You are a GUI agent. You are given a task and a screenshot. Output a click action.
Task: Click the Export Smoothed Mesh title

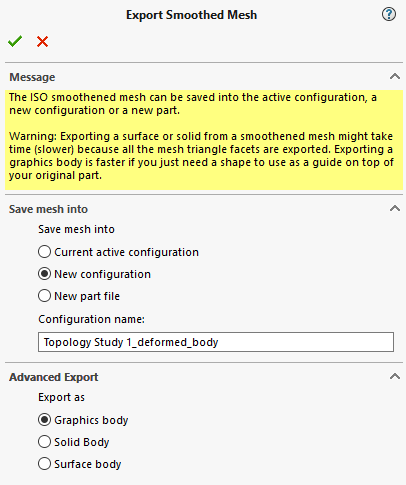191,15
